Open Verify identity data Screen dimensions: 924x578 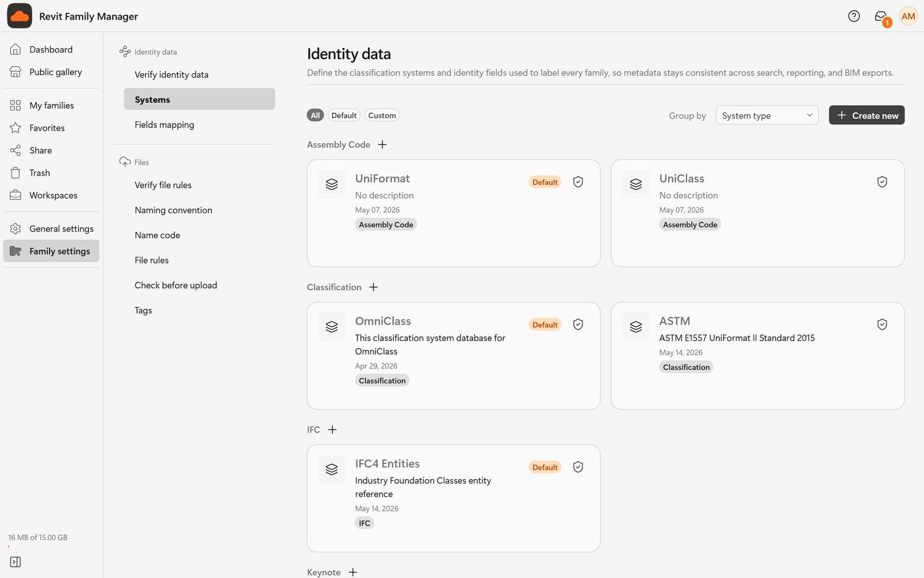pyautogui.click(x=199, y=75)
